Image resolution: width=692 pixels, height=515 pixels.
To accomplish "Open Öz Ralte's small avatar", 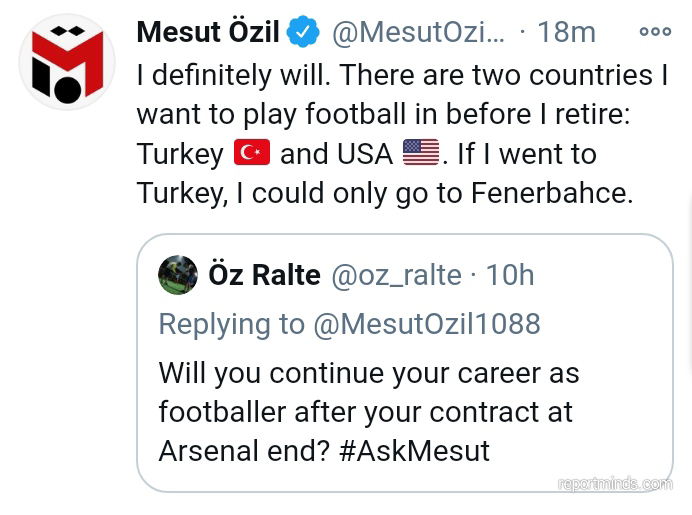I will click(x=178, y=275).
